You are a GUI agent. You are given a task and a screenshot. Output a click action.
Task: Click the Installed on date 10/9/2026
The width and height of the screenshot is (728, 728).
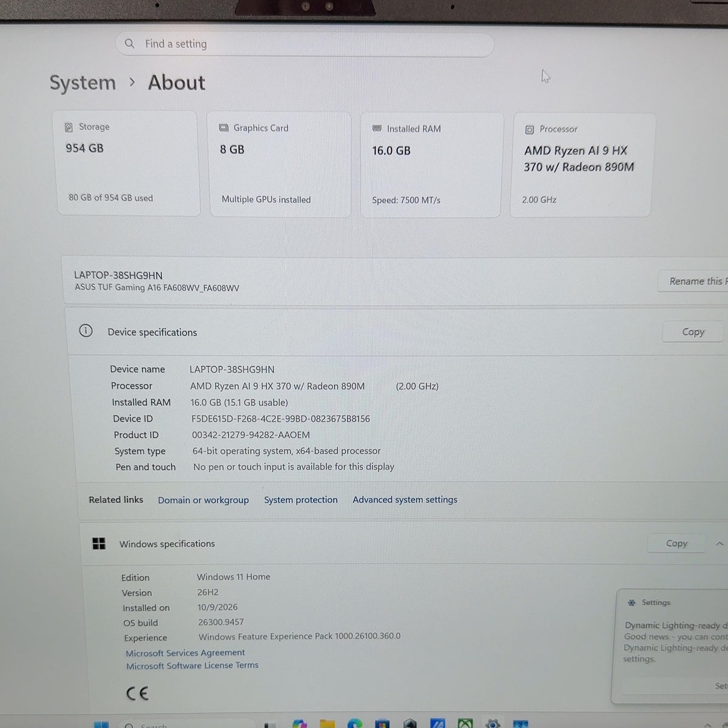(217, 607)
